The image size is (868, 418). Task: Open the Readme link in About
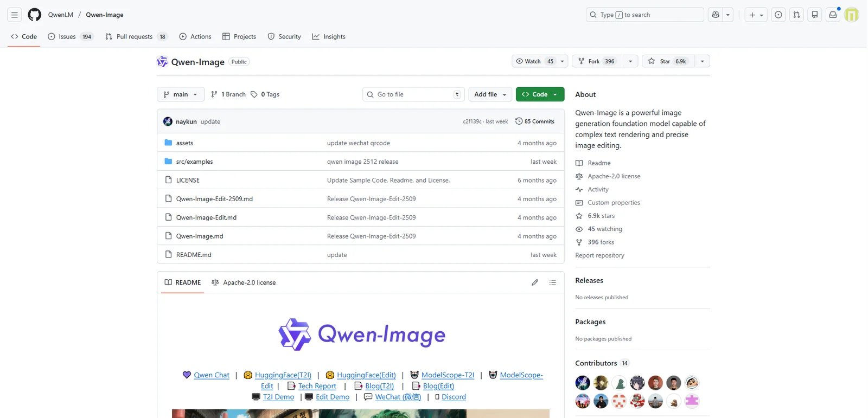tap(599, 163)
